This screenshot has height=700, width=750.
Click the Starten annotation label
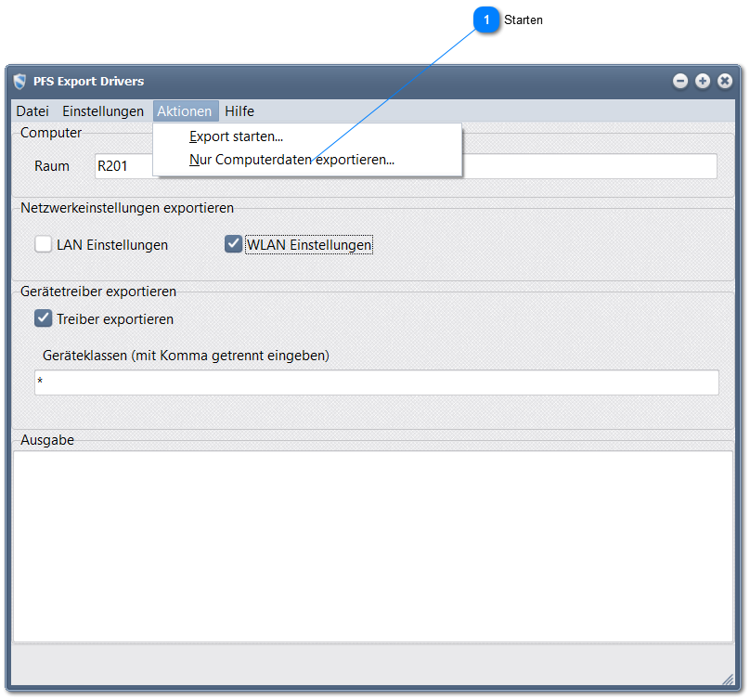[524, 20]
